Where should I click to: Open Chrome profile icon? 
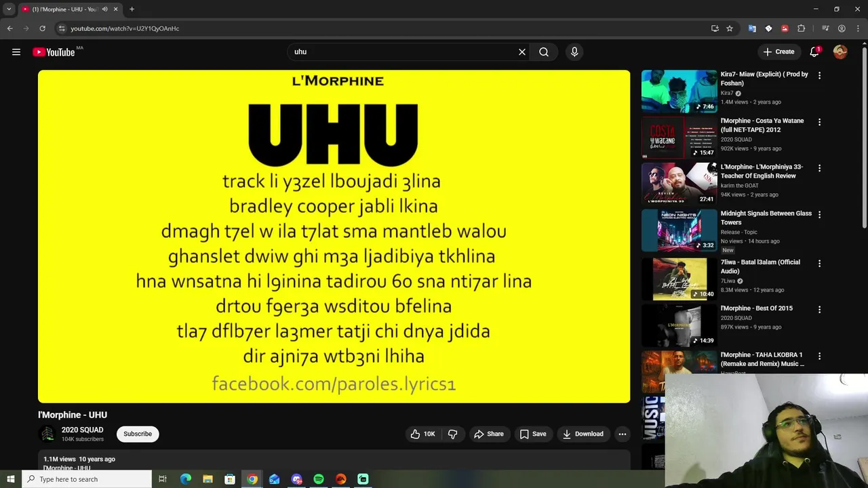click(842, 28)
